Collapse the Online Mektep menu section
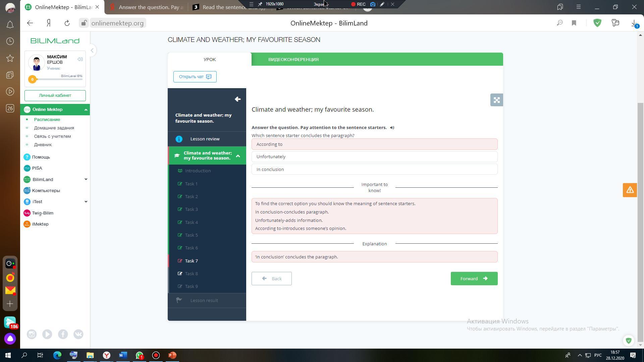Screen dimensions: 644x362 (x=86, y=110)
